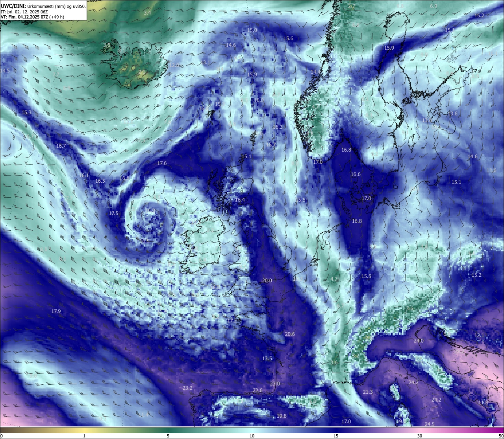The image size is (504, 439).
Task: Click the 17.5 value west of the low
Action: pos(113,213)
